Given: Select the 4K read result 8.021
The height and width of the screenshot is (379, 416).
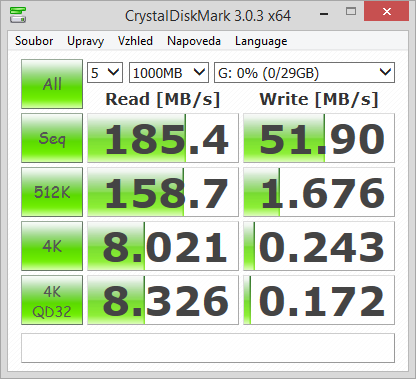Looking at the screenshot, I should pyautogui.click(x=163, y=246).
